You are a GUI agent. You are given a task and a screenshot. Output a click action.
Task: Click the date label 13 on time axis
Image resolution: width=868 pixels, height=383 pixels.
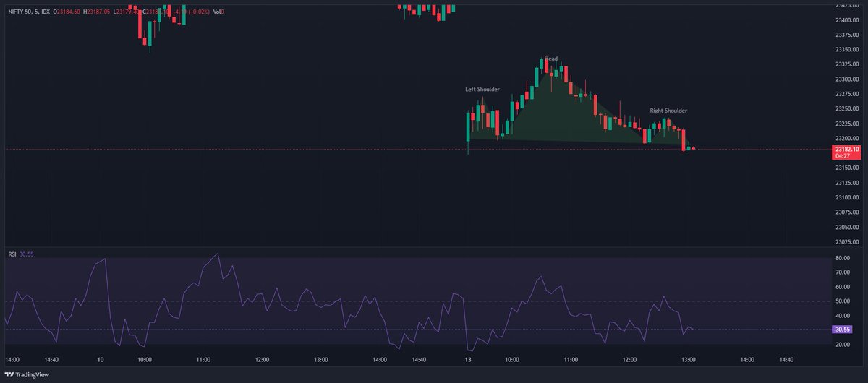pyautogui.click(x=468, y=359)
